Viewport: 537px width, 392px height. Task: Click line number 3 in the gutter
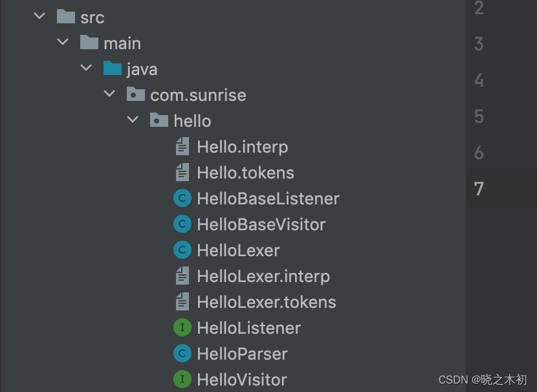tap(479, 44)
